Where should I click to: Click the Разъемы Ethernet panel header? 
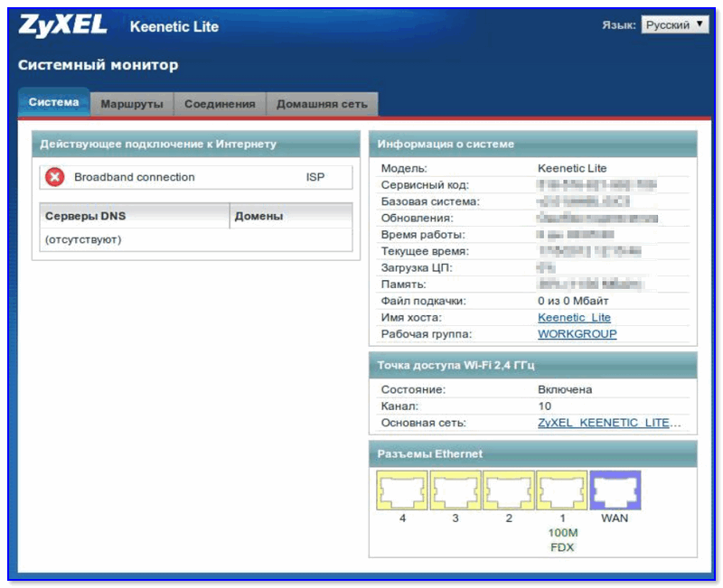[533, 454]
